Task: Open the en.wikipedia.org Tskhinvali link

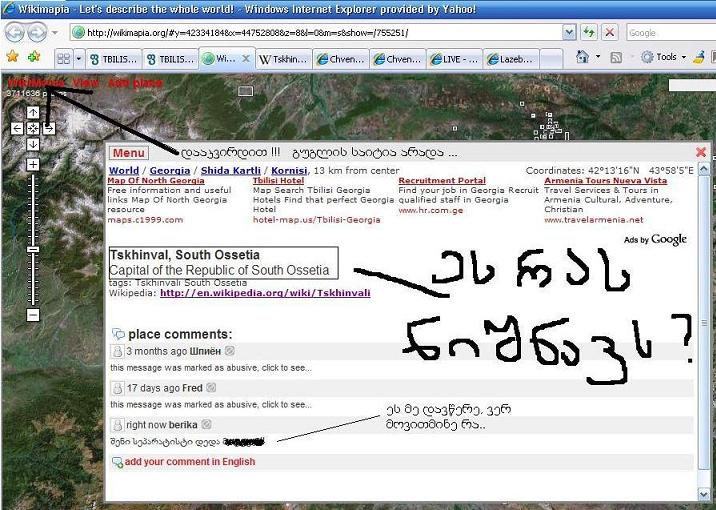Action: pos(265,293)
